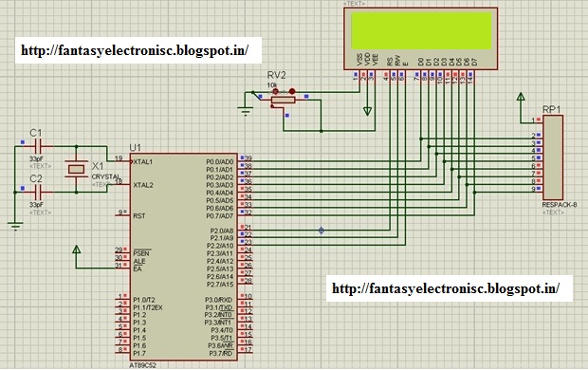Click the RV2 reference label
The width and height of the screenshot is (588, 370).
(276, 75)
